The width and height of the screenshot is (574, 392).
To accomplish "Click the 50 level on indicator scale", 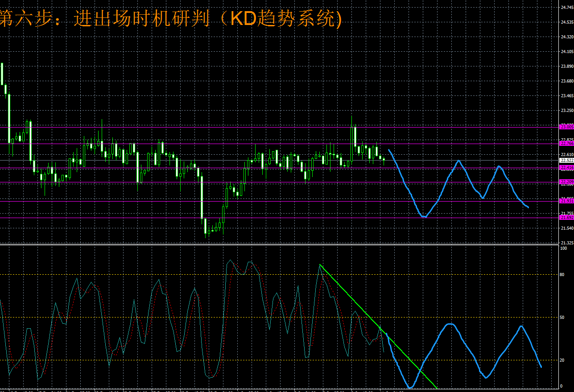I will pyautogui.click(x=564, y=318).
